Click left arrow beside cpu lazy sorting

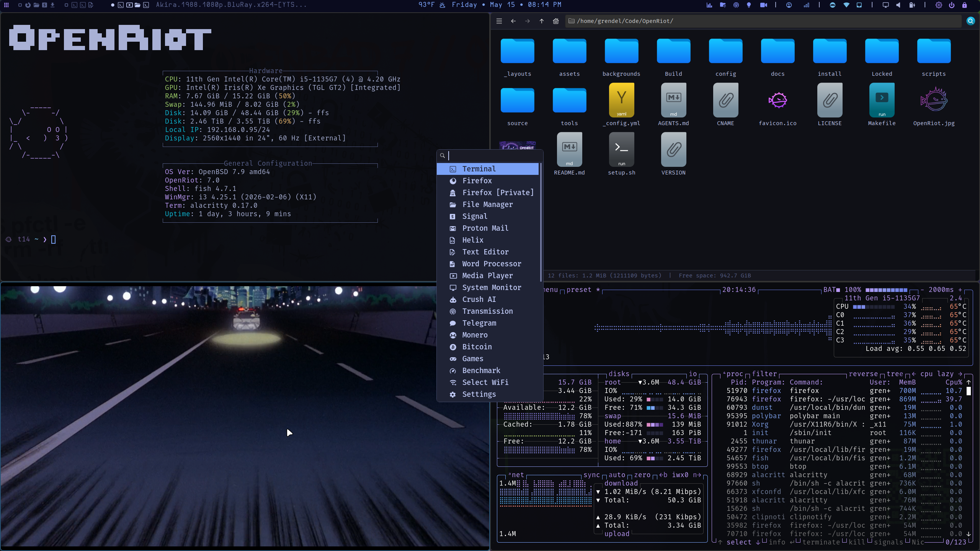[913, 374]
